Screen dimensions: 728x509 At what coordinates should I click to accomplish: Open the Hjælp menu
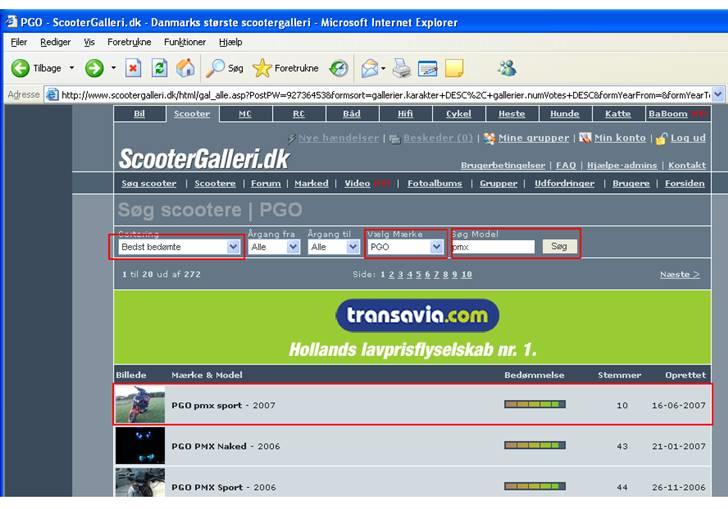(231, 42)
